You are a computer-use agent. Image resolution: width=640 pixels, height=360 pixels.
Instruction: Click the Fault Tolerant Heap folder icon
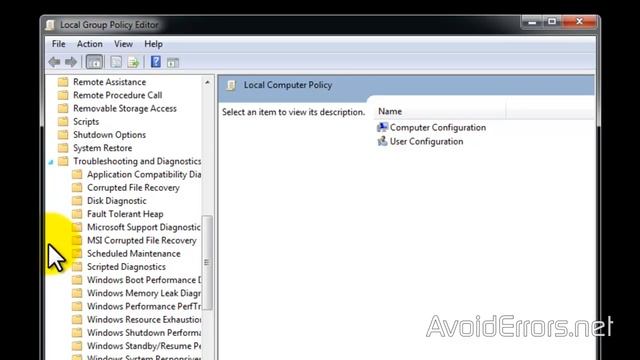point(77,214)
